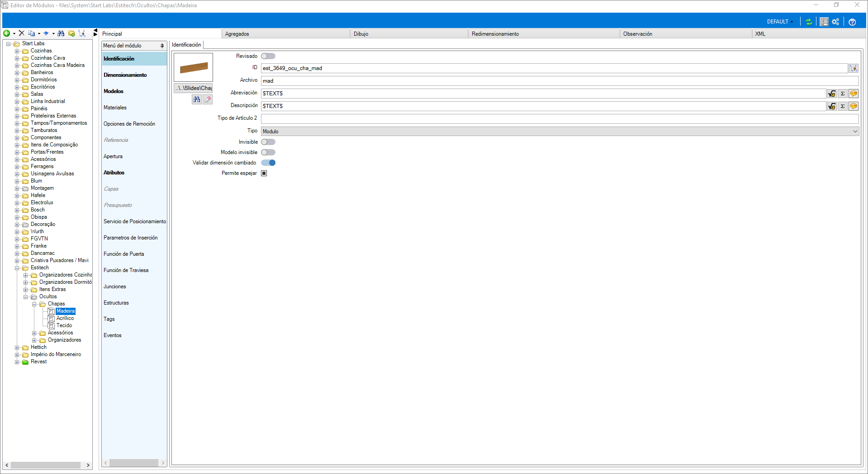Image resolution: width=868 pixels, height=474 pixels.
Task: Open help with the question mark icon
Action: [x=852, y=22]
